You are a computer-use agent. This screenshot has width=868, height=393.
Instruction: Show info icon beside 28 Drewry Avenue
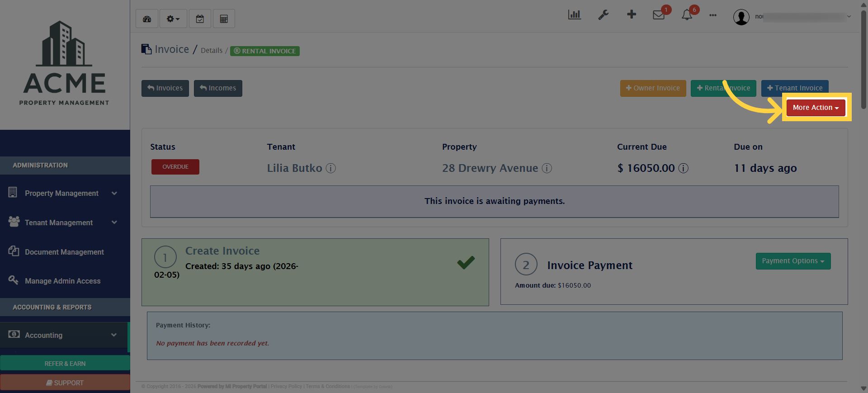(547, 168)
